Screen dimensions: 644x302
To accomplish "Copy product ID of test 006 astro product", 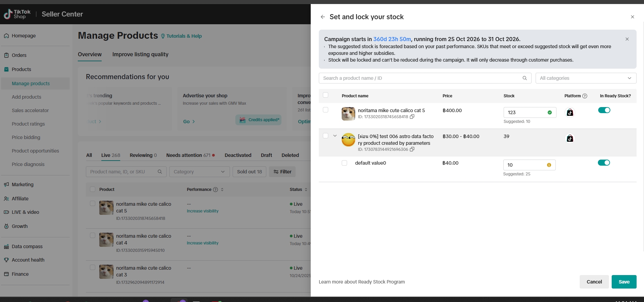I will tap(412, 149).
